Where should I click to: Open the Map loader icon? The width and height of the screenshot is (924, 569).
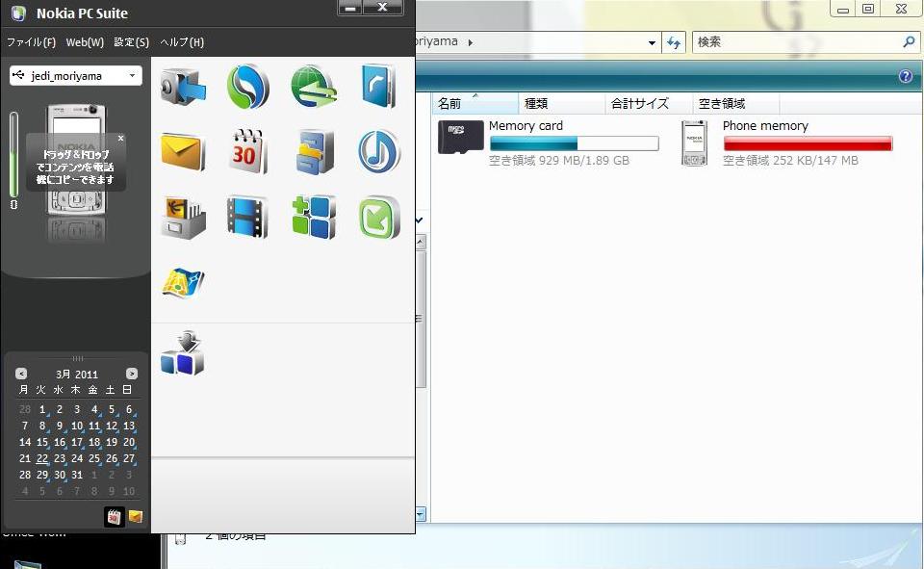pos(183,283)
